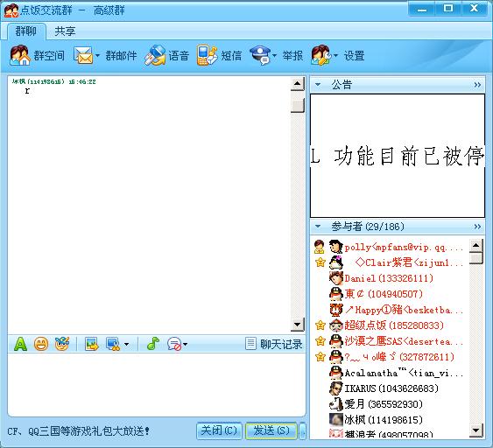This screenshot has width=493, height=448.
Task: Expand the 设置 dropdown arrow
Action: click(x=335, y=56)
